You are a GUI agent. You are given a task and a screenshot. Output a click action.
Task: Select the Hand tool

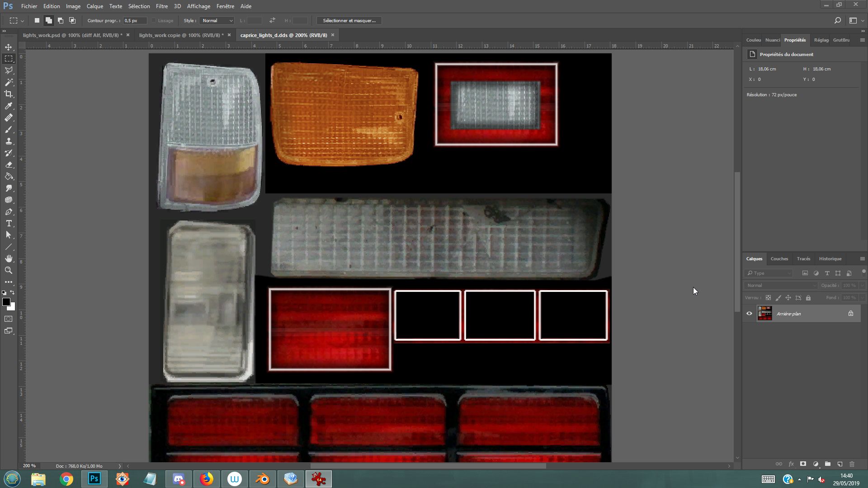coord(9,258)
